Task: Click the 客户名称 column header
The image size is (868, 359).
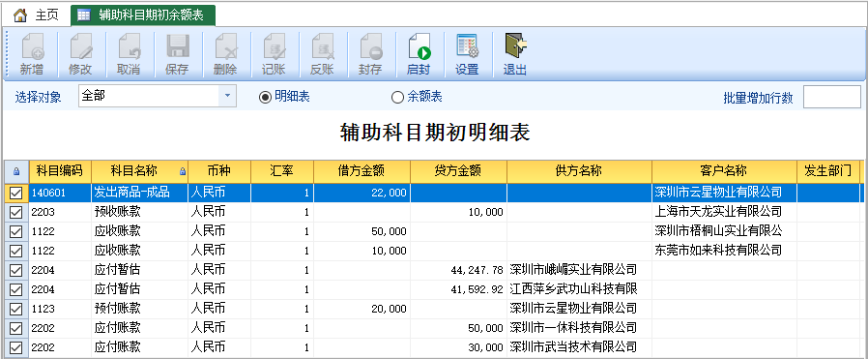Action: point(724,171)
